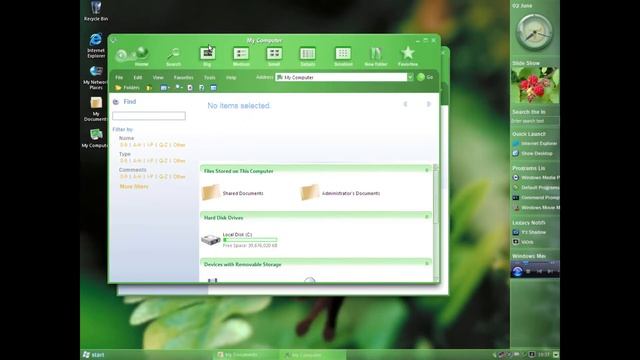Go to previous item with left arrow
This screenshot has height=360, width=640.
tap(405, 104)
